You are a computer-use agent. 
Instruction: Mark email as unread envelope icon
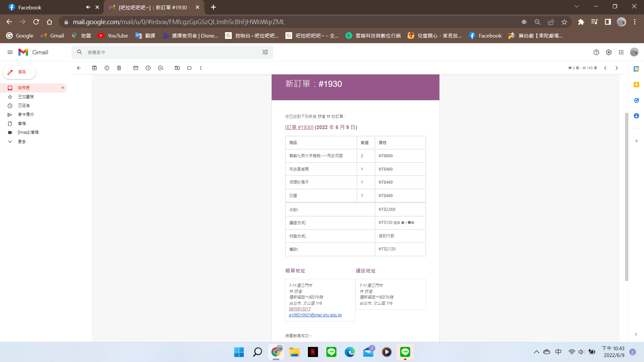click(x=136, y=68)
